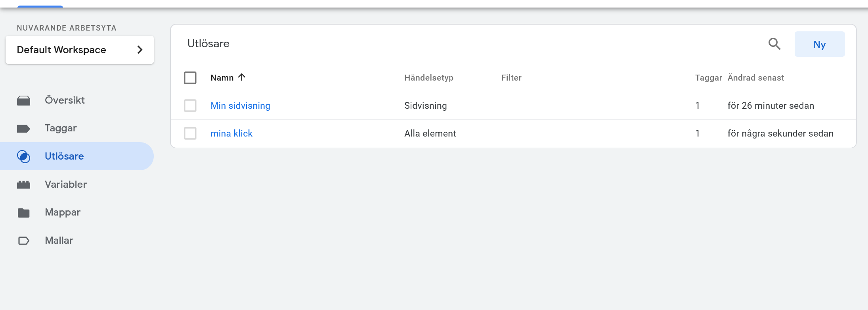
Task: Check the Min sidvisning row checkbox
Action: point(190,106)
